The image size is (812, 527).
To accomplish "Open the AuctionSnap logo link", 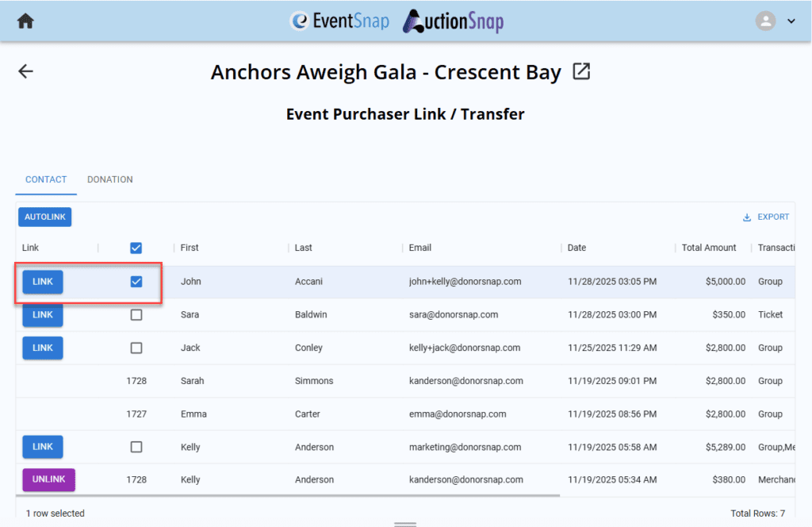I will [453, 21].
